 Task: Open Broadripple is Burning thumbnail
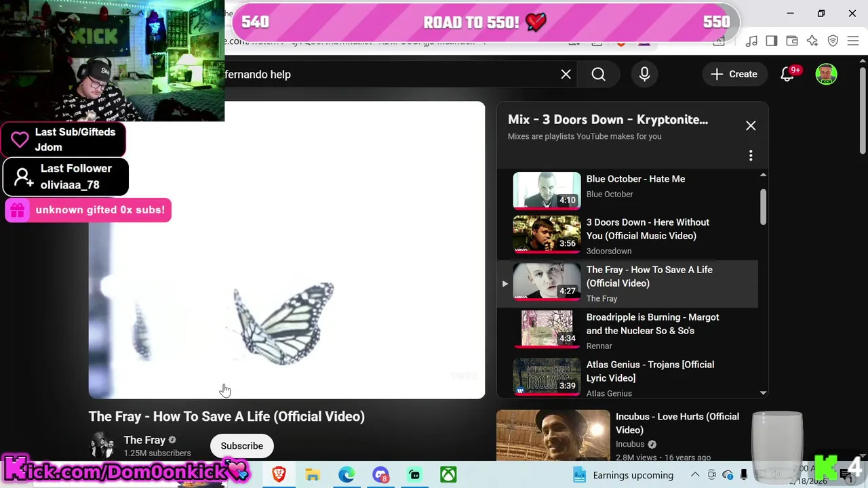(547, 329)
